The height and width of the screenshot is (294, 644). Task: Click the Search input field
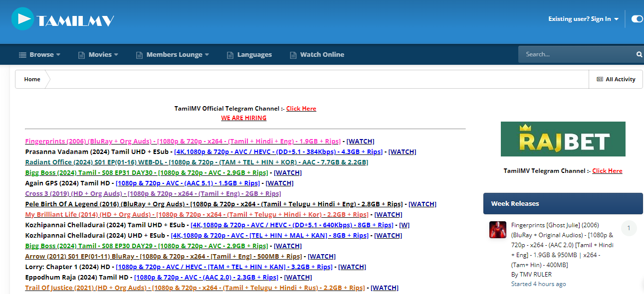pyautogui.click(x=576, y=54)
